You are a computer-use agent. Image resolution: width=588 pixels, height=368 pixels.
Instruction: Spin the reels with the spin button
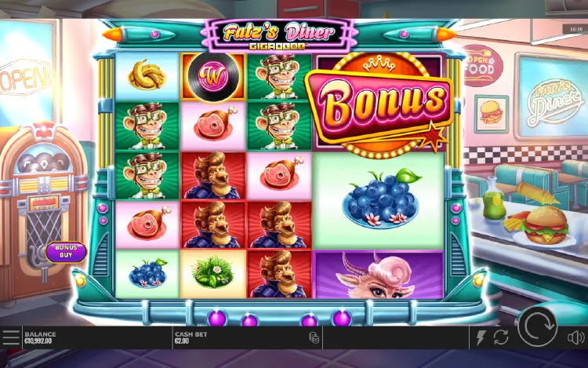coord(537,326)
